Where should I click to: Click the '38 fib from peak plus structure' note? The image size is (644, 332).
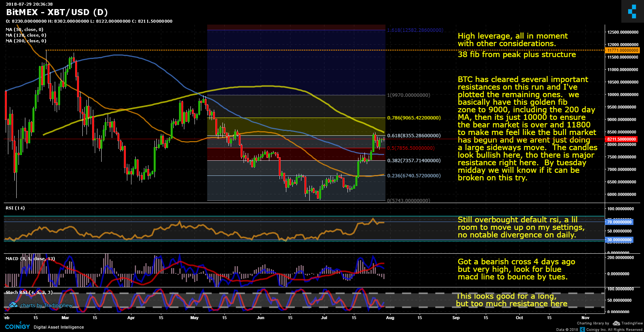(x=517, y=54)
